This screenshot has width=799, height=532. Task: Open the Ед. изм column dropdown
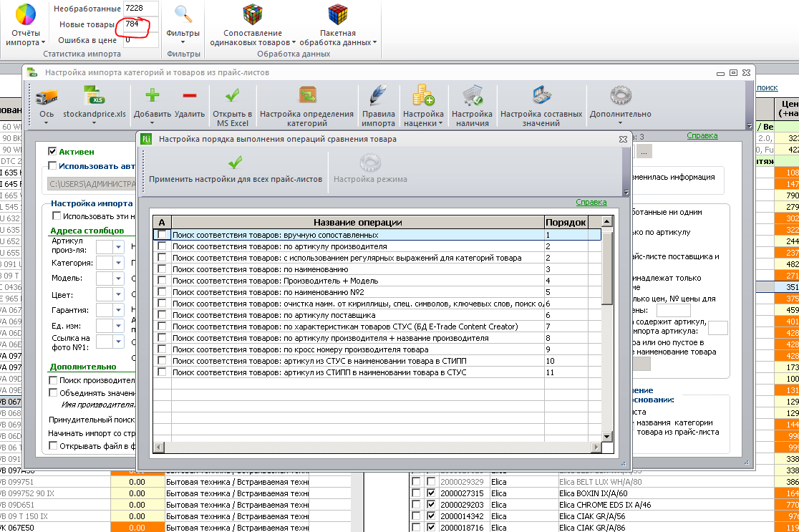point(118,326)
